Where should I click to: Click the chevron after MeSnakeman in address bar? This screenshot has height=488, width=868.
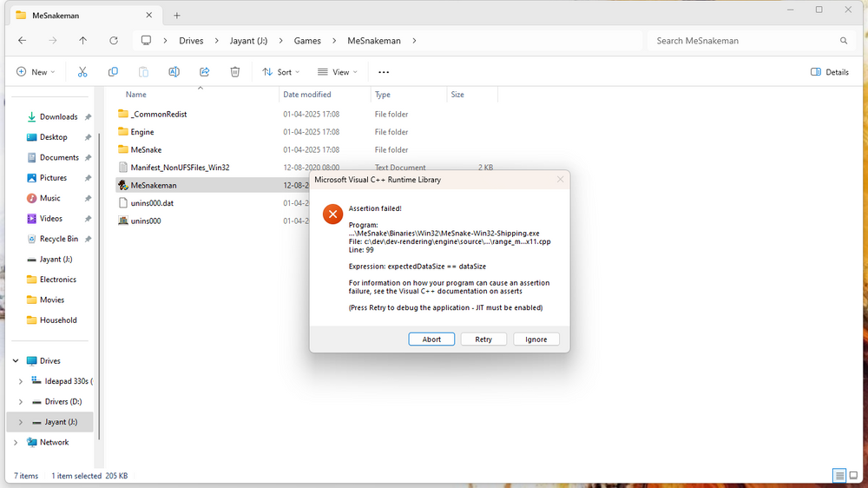point(414,41)
